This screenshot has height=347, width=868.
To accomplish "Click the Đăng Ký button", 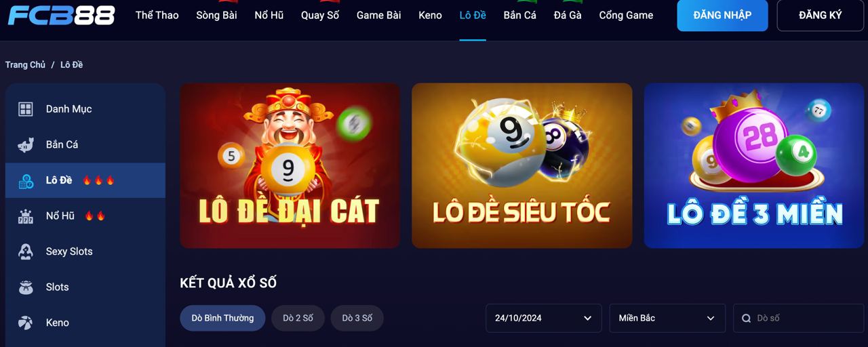I will point(820,15).
